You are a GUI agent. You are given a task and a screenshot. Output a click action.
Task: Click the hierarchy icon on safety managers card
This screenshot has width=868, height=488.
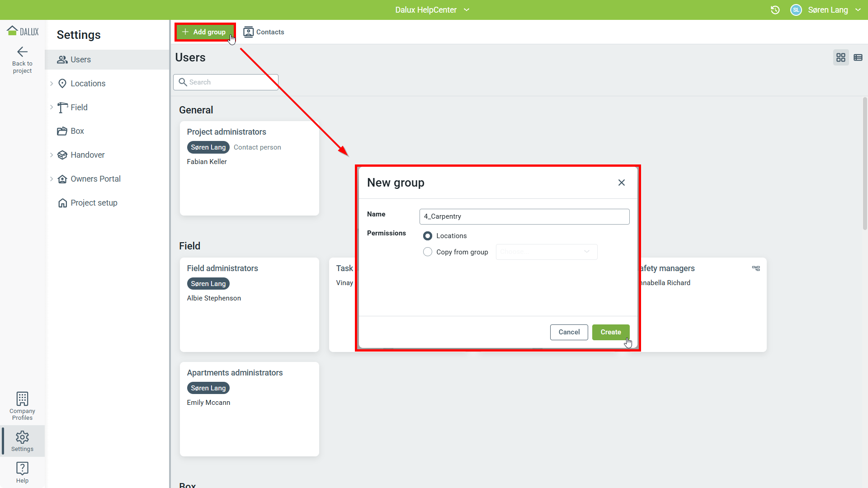(755, 268)
